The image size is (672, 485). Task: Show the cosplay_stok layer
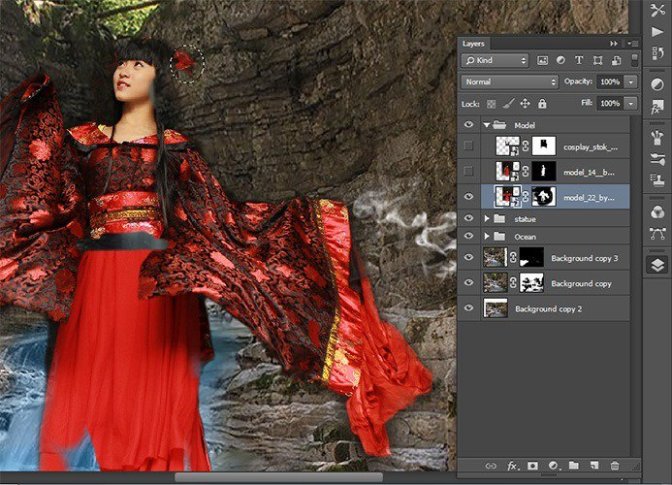[468, 146]
